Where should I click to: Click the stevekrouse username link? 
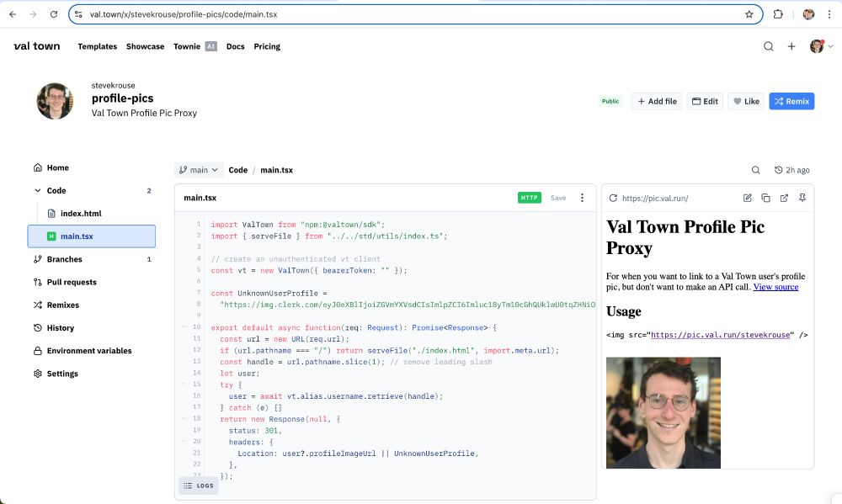tap(114, 85)
